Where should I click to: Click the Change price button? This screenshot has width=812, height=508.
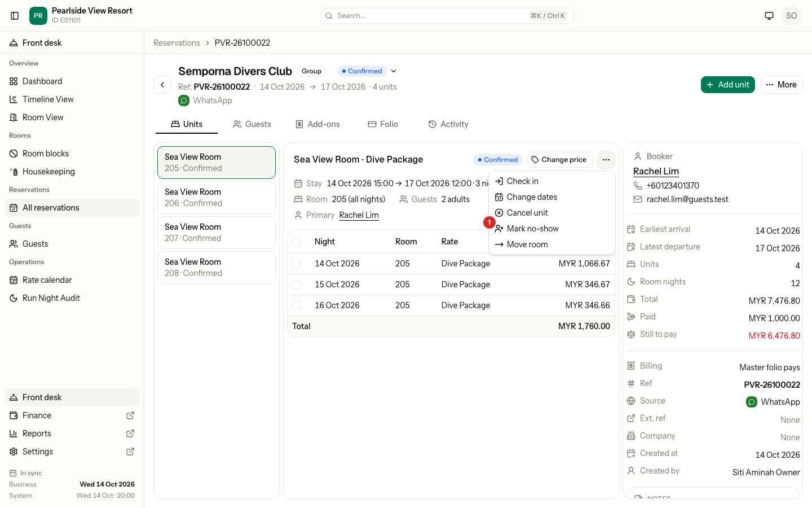pos(560,160)
